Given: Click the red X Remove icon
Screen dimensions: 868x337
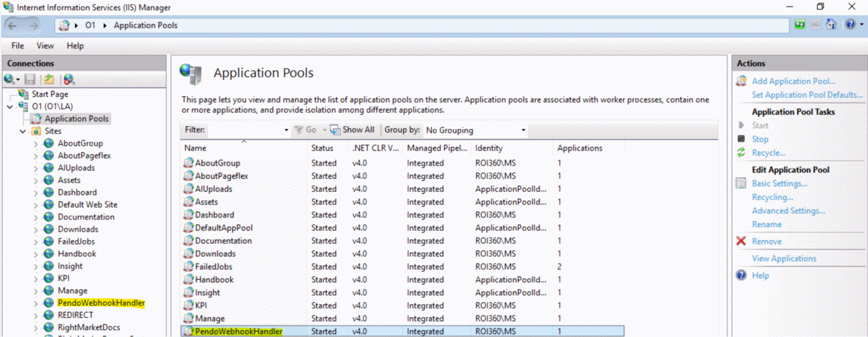Looking at the screenshot, I should pyautogui.click(x=741, y=241).
